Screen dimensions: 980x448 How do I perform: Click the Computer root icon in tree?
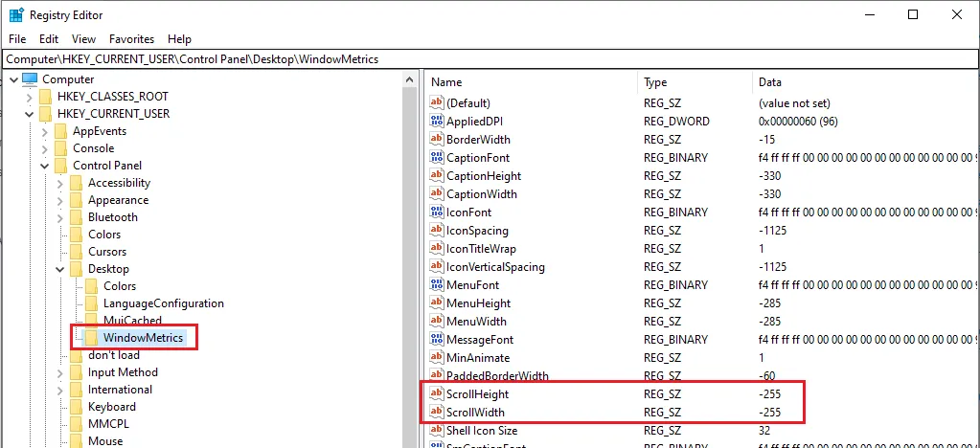[x=30, y=79]
